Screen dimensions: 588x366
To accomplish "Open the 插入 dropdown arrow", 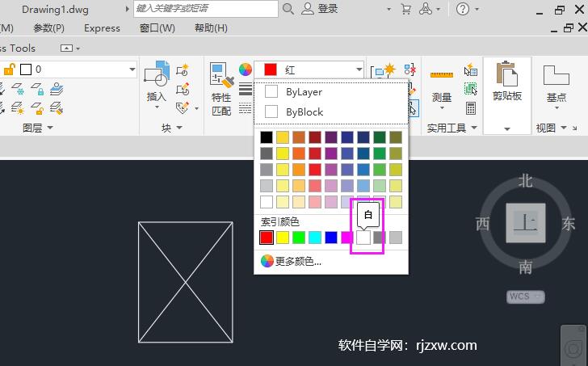I will [157, 107].
